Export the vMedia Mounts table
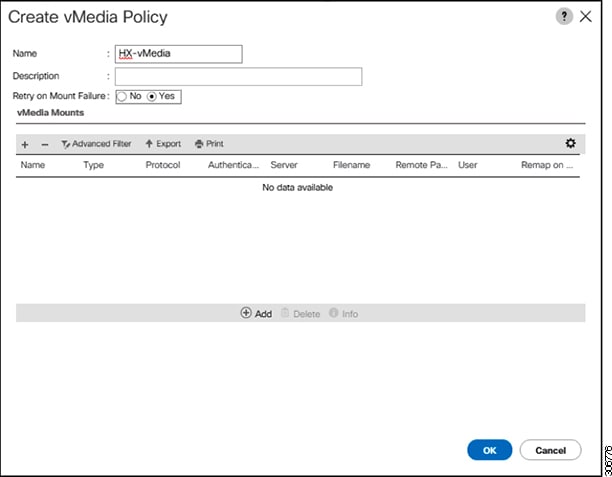The image size is (612, 477). click(163, 144)
